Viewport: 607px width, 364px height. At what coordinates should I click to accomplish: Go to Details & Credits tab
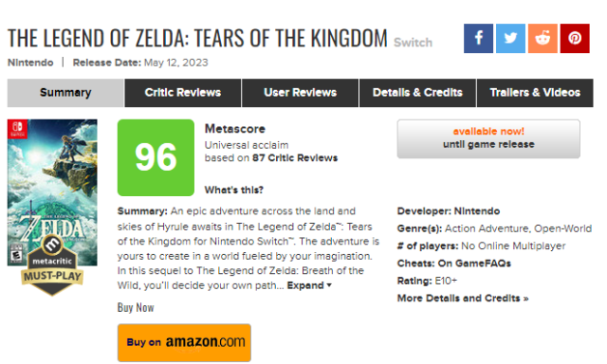tap(417, 93)
